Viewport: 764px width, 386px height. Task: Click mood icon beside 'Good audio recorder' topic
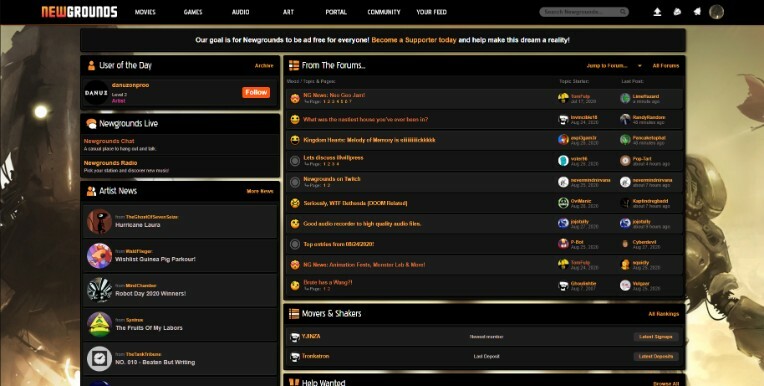[295, 224]
